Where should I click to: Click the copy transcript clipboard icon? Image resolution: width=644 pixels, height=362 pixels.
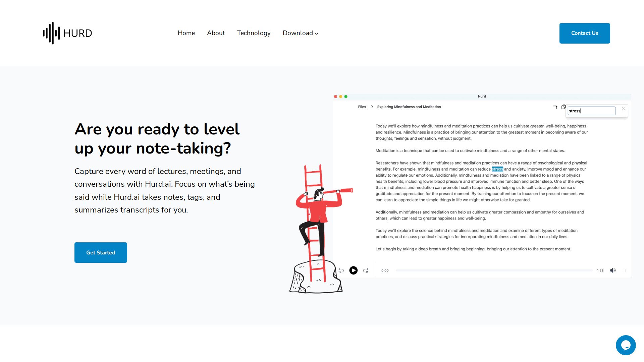point(563,107)
